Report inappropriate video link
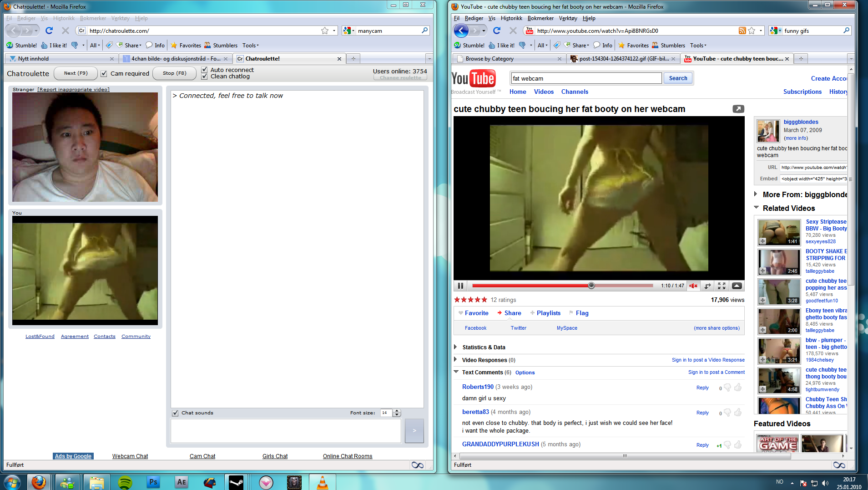This screenshot has height=490, width=868. tap(73, 89)
